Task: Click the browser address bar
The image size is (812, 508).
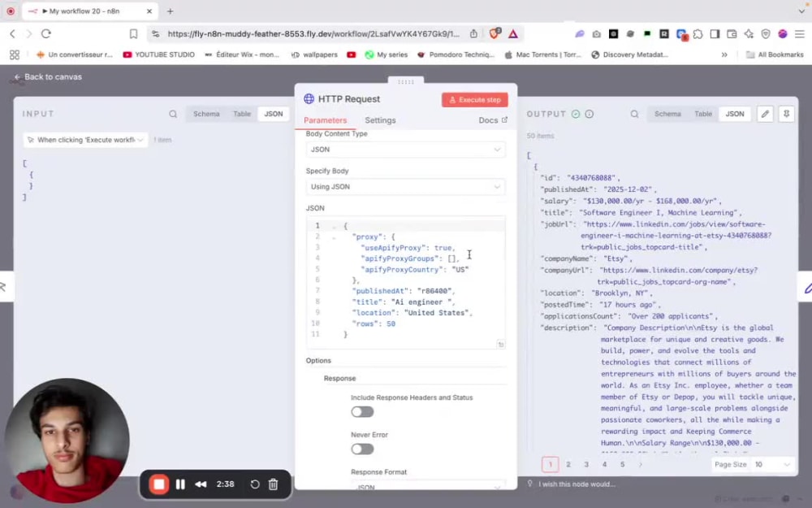Action: click(313, 33)
